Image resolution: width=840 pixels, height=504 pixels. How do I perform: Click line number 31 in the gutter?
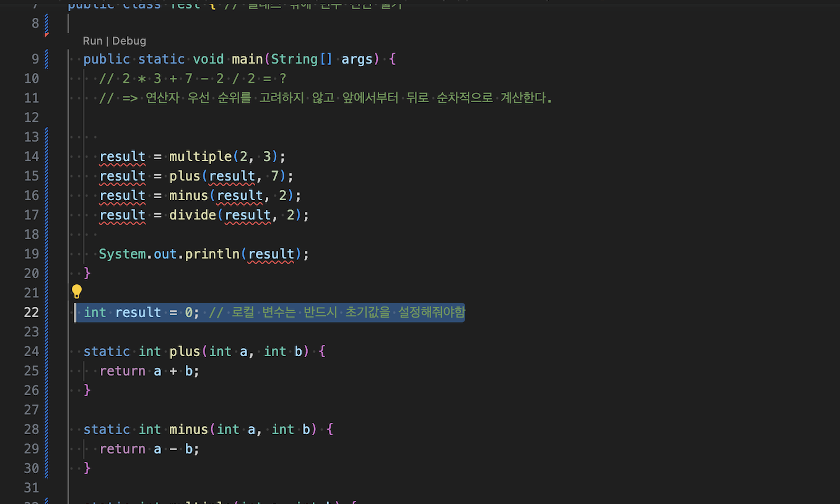(31, 488)
